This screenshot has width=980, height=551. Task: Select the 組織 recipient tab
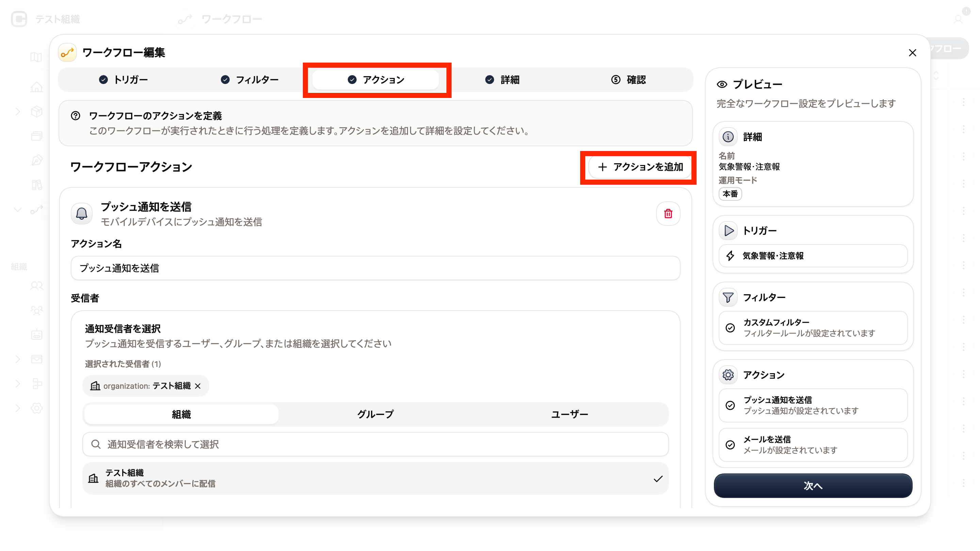coord(181,414)
